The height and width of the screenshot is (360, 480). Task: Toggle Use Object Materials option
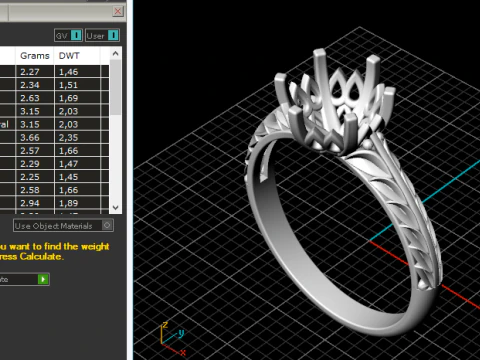[x=63, y=226]
